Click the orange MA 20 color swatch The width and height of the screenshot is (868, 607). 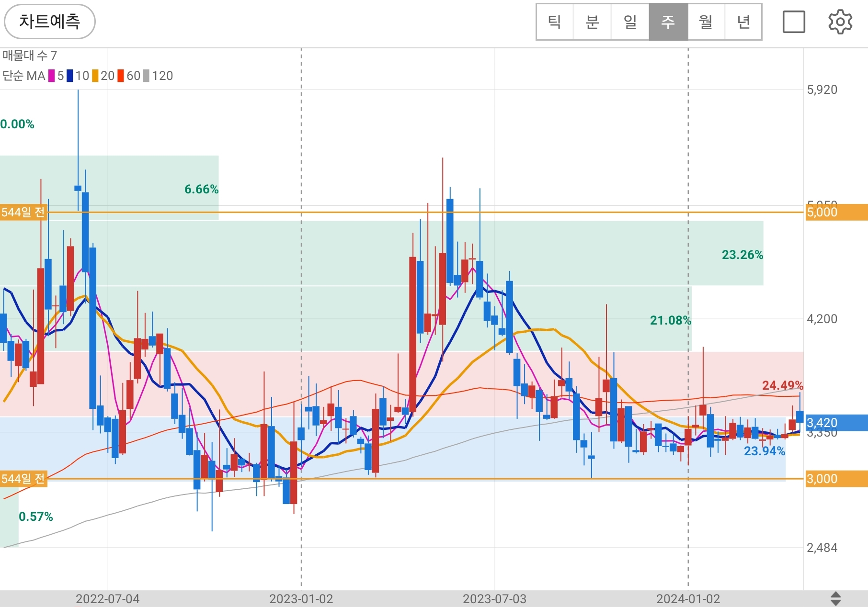click(x=95, y=76)
